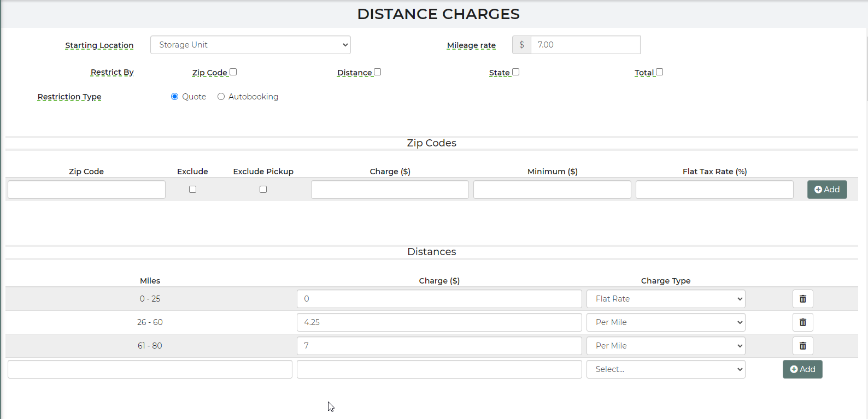Click the Flat Tax Rate input
This screenshot has width=868, height=419.
pos(714,190)
